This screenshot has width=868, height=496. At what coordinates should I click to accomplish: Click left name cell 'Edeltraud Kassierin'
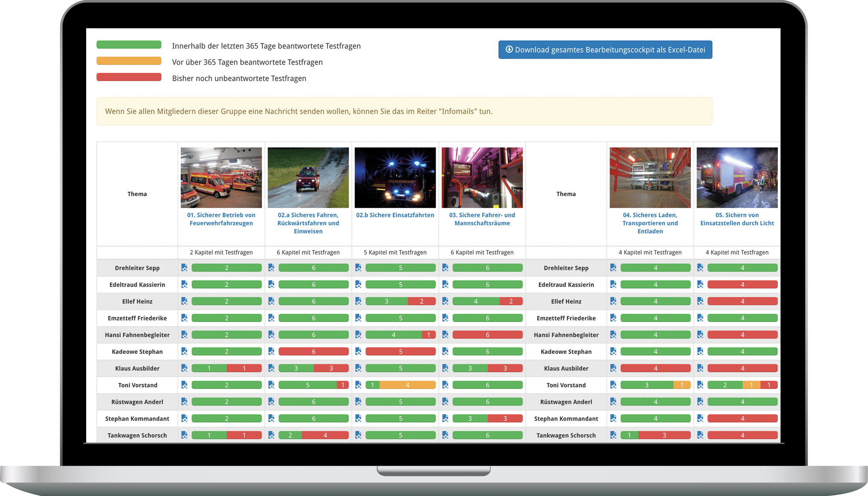pos(137,284)
